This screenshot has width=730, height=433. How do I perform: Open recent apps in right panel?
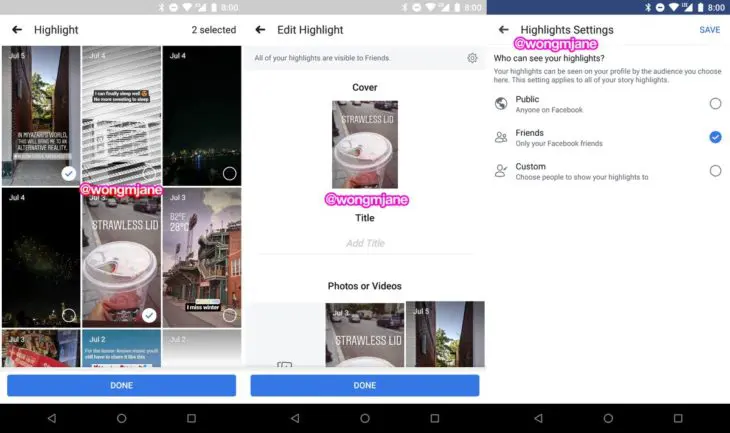click(x=677, y=418)
